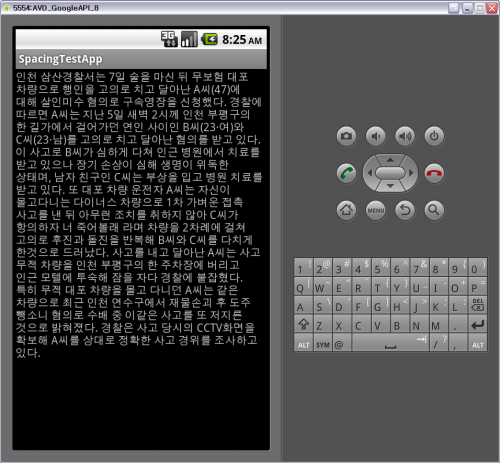Click the B key on keyboard

[400, 324]
